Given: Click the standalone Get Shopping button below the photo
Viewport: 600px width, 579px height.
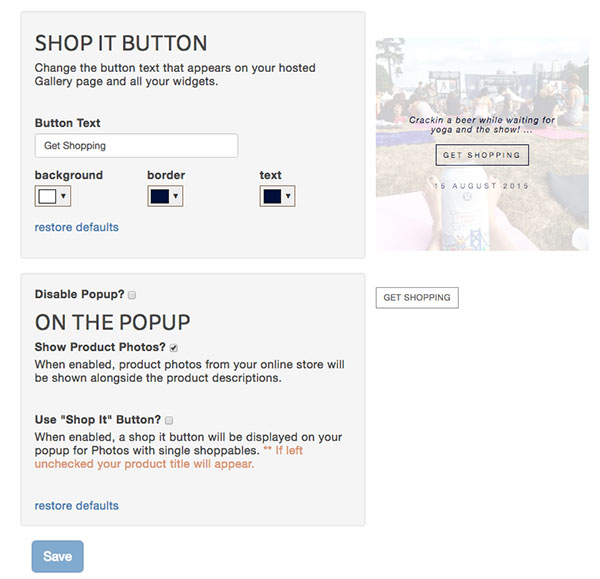Looking at the screenshot, I should coord(417,298).
